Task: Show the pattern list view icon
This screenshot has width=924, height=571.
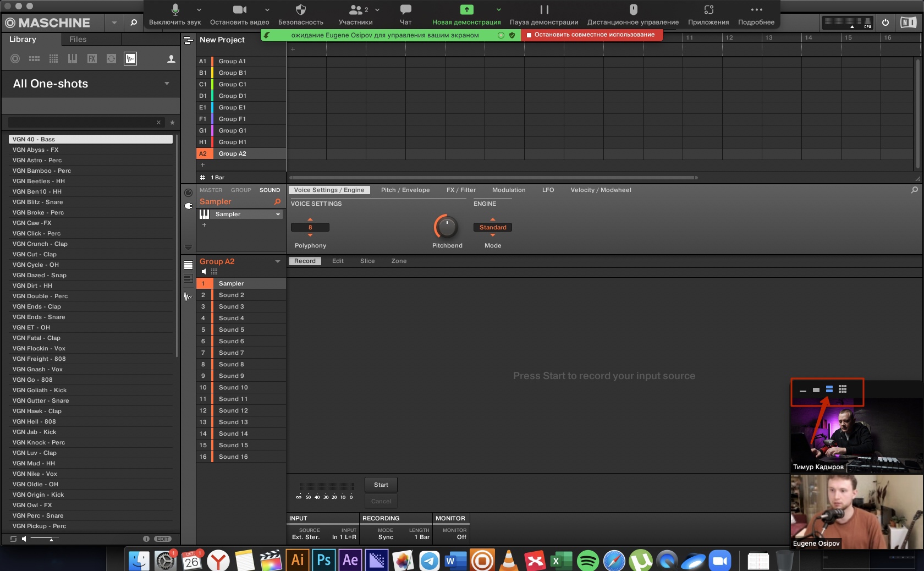Action: [x=188, y=265]
